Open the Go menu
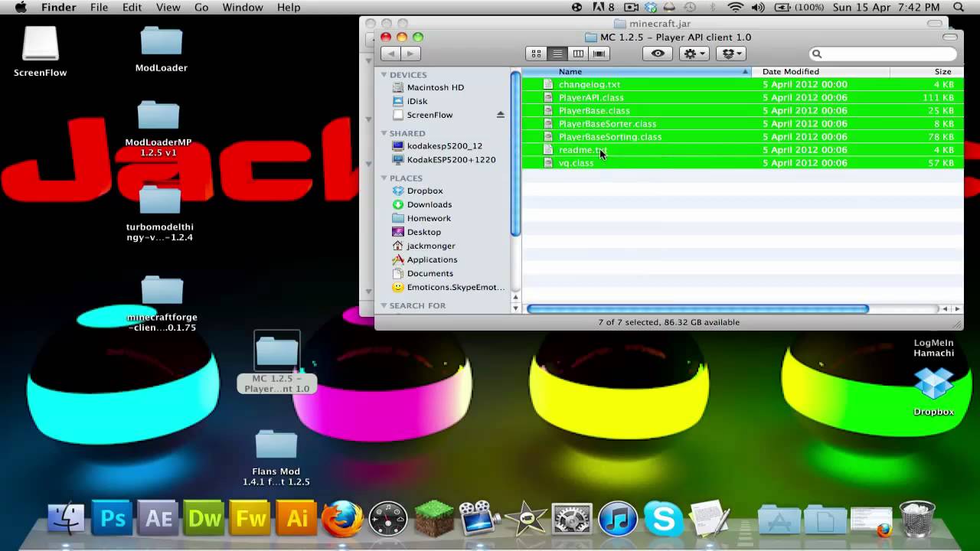 point(201,7)
